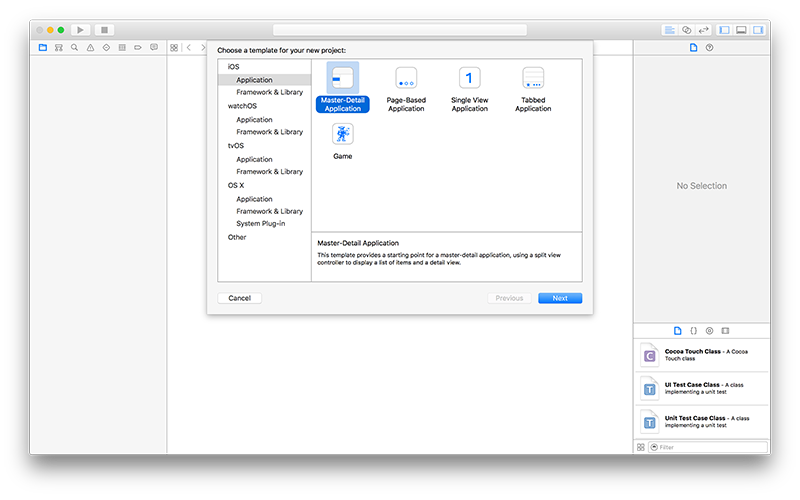Screen dimensions: 800x500
Task: Click the watchOS section header
Action: click(x=242, y=106)
